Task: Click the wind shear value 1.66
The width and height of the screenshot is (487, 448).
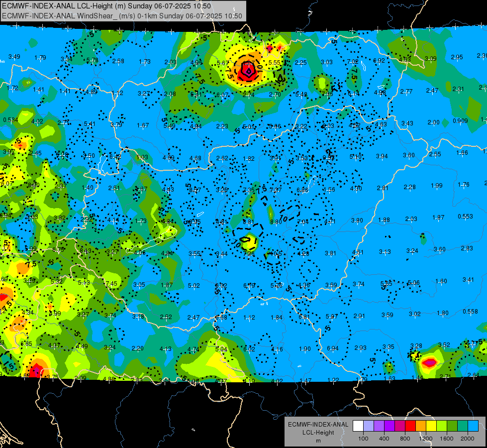Action: [x=462, y=153]
